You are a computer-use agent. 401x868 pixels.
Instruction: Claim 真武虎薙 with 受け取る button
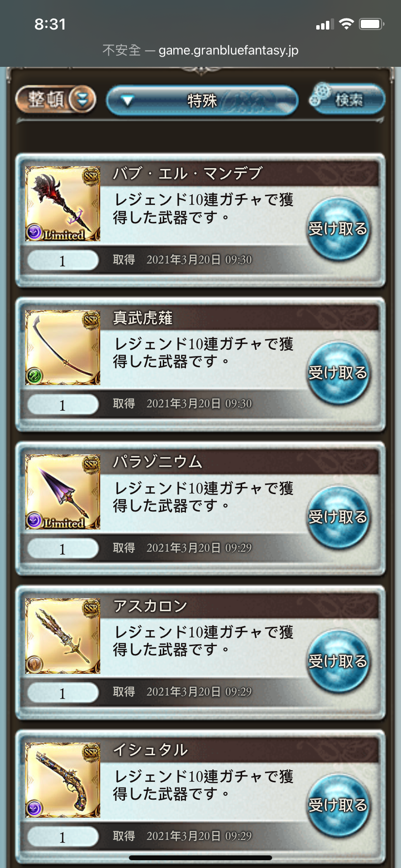click(338, 372)
